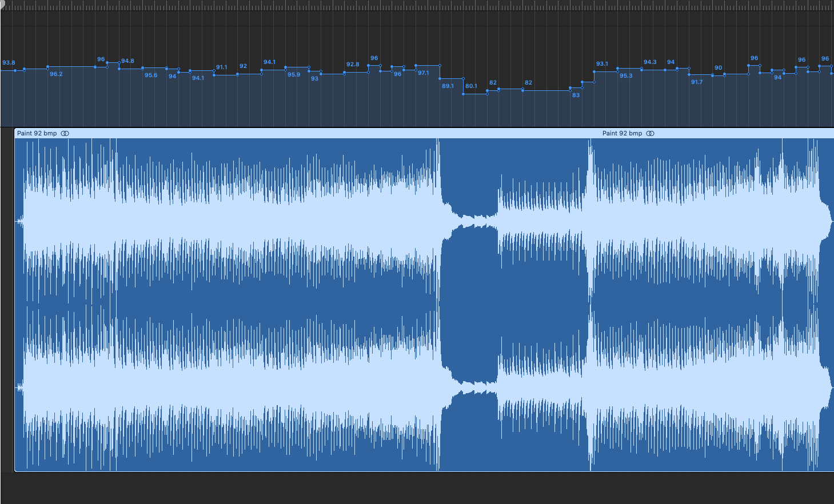Image resolution: width=834 pixels, height=504 pixels.
Task: Select the 95.3 tempo label
Action: pos(626,76)
